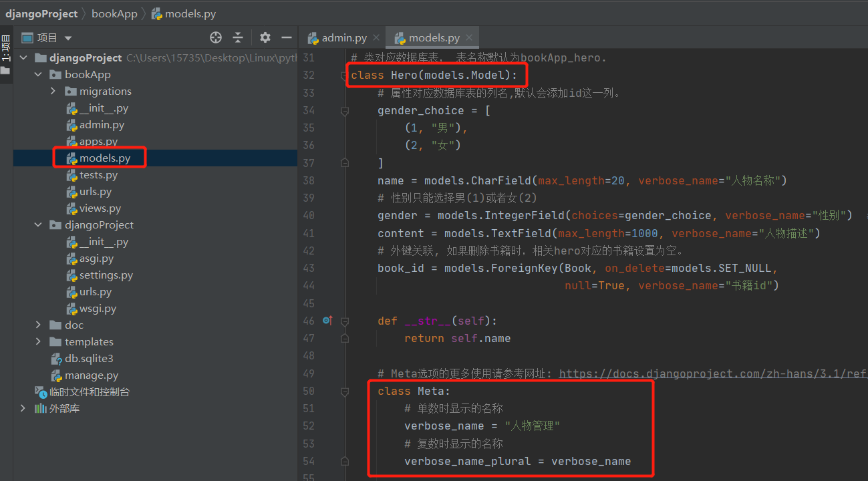The image size is (868, 481).
Task: Collapse the inner djangoProject folder
Action: point(39,225)
